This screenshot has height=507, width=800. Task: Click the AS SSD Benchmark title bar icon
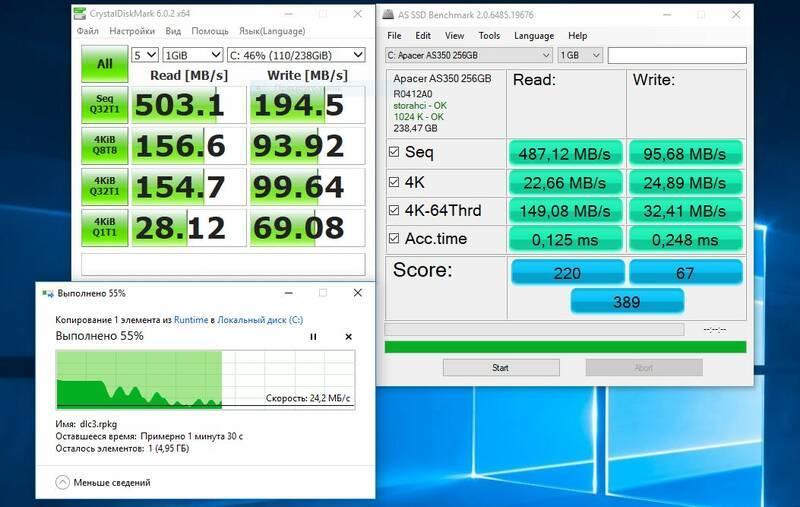click(x=388, y=14)
